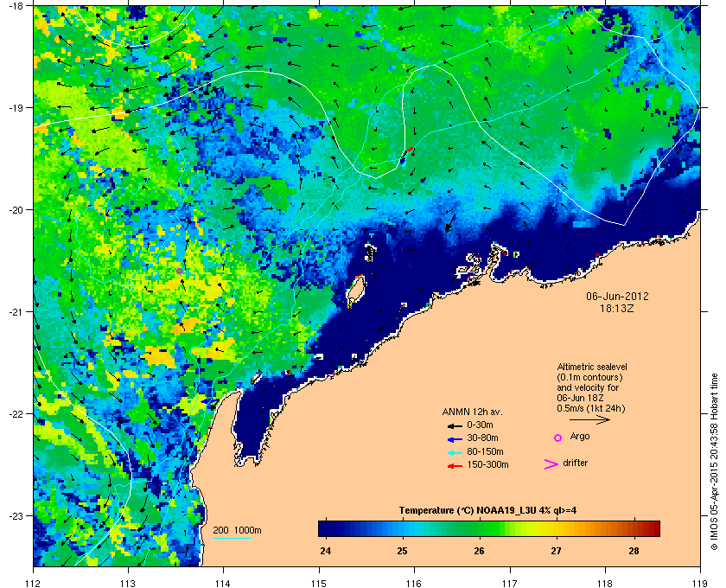Click the black 0-30m legend arrow

[x=455, y=425]
